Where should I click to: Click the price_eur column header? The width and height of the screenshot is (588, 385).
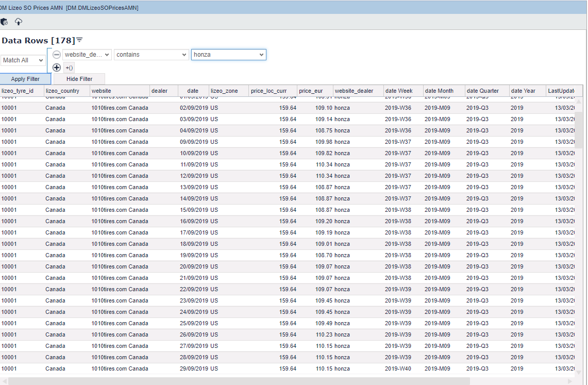(x=311, y=91)
